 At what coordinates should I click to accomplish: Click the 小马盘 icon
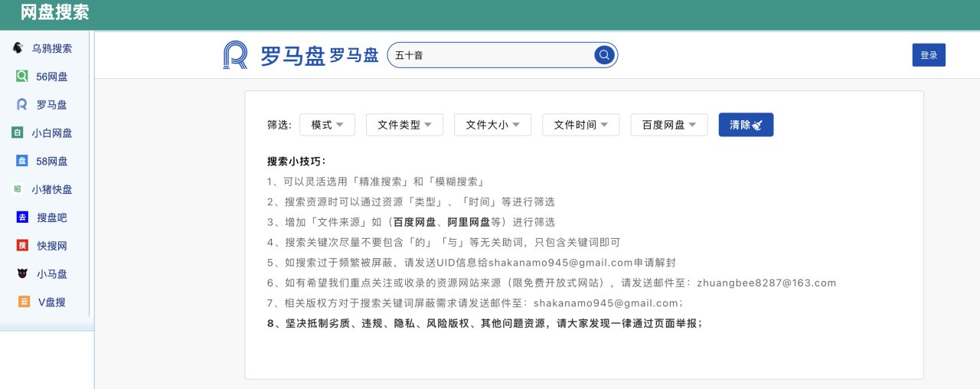coord(22,273)
